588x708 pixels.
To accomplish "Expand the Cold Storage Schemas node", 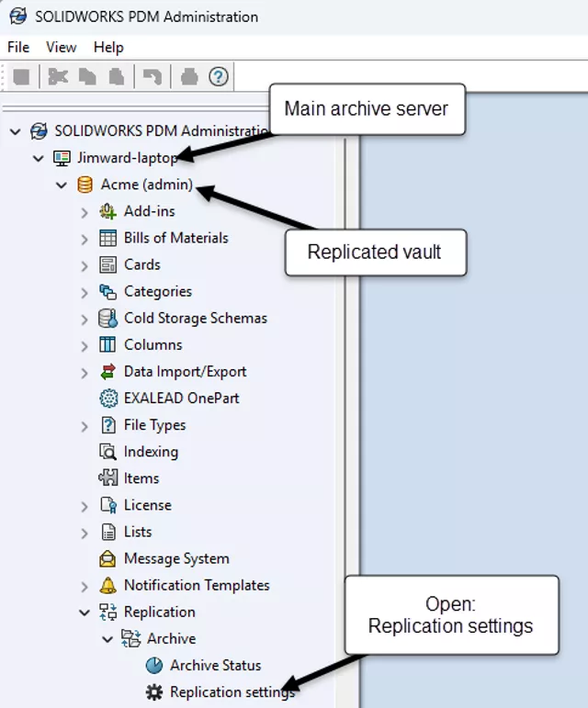I will click(85, 320).
